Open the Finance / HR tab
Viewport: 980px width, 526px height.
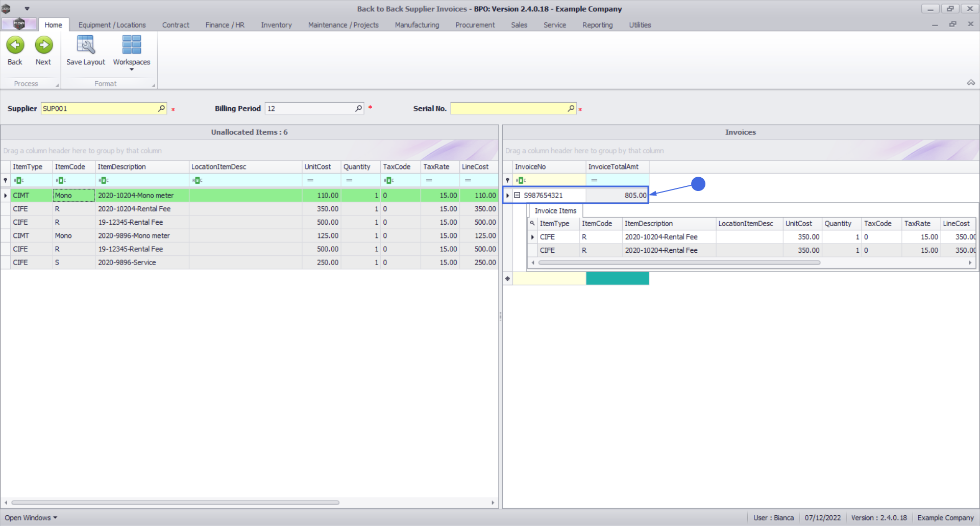click(225, 25)
